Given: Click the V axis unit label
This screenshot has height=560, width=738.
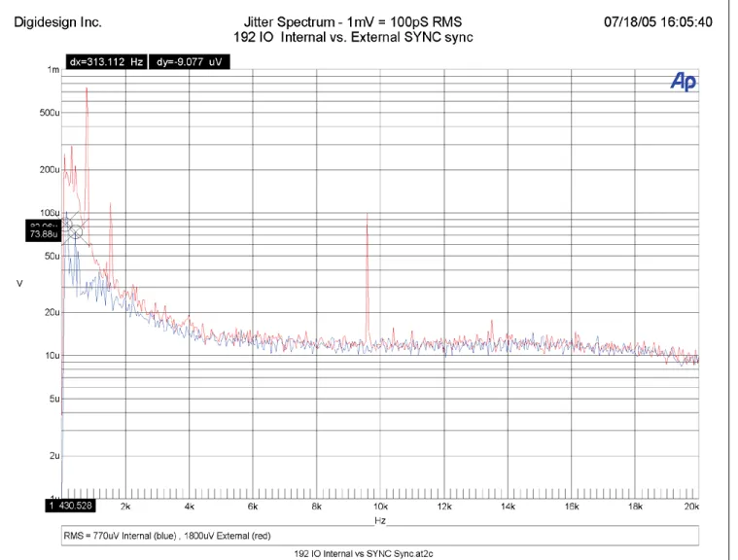Looking at the screenshot, I should click(x=19, y=283).
